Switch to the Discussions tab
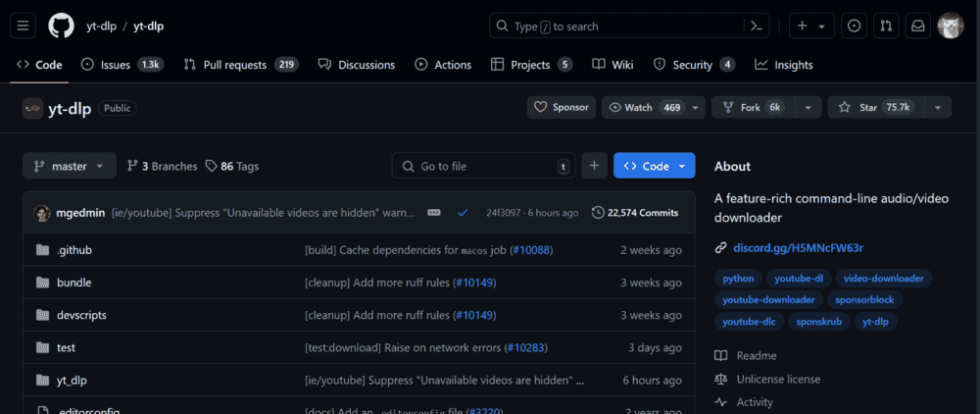 [x=356, y=65]
